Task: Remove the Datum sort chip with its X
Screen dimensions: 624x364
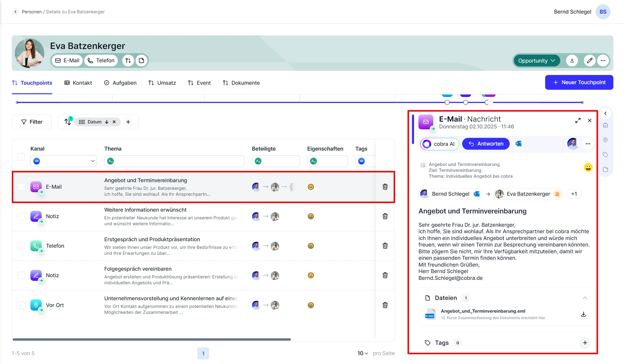Action: click(114, 122)
